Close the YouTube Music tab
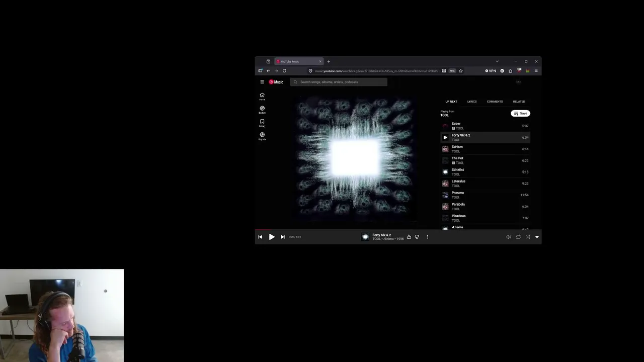The height and width of the screenshot is (362, 644). point(320,61)
